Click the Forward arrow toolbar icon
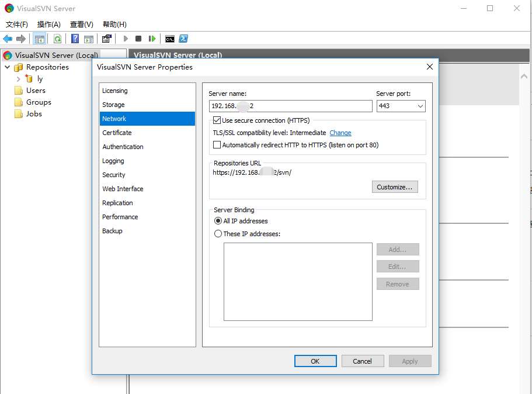Viewport: 532px width, 394px height. 21,39
